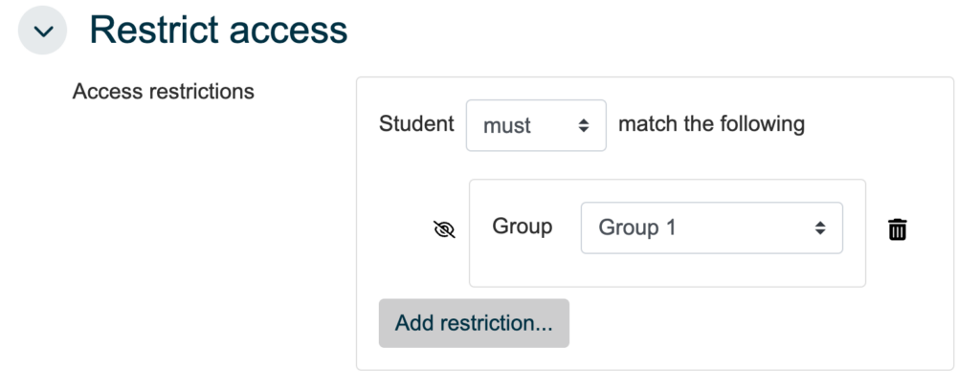Click the word 'restrictions' in the left label
The image size is (980, 390).
click(x=202, y=92)
